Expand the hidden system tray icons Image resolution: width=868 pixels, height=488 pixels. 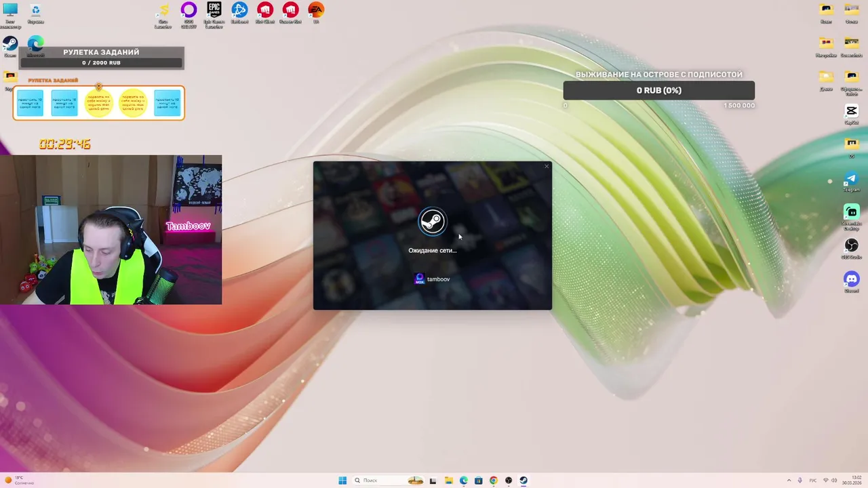(x=789, y=481)
